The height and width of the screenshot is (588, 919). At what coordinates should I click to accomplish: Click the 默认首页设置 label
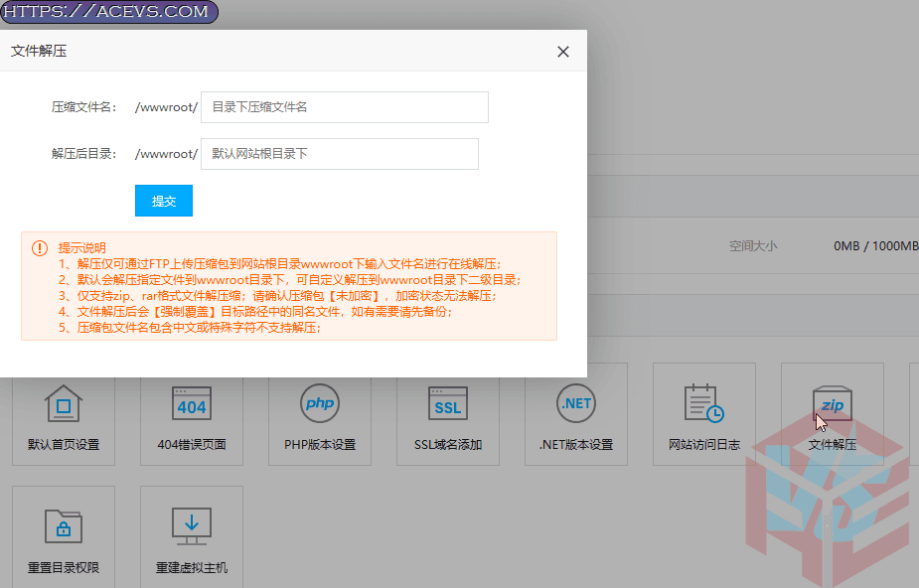point(64,445)
